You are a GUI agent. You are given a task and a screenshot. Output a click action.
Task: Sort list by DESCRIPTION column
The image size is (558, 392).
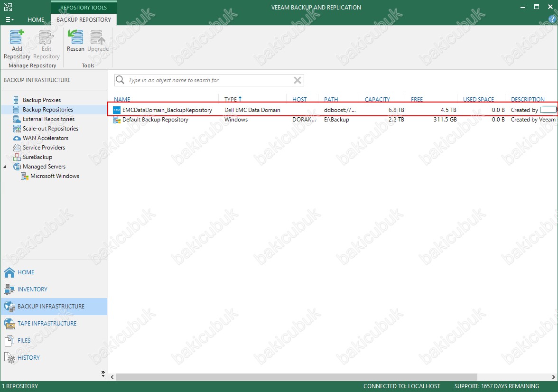click(x=528, y=99)
